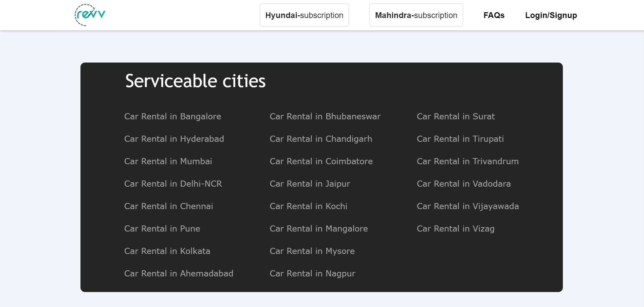Open the FAQs section
Viewport: 644px width, 307px height.
[x=494, y=15]
